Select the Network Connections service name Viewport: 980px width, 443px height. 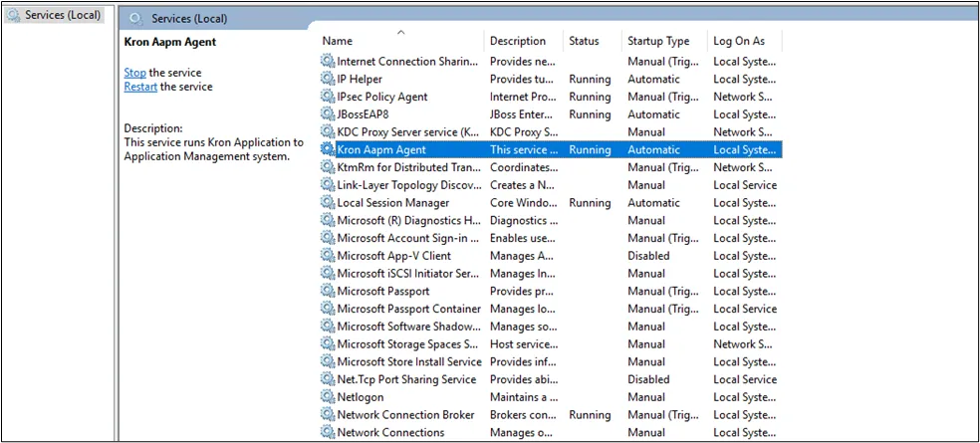click(x=390, y=432)
